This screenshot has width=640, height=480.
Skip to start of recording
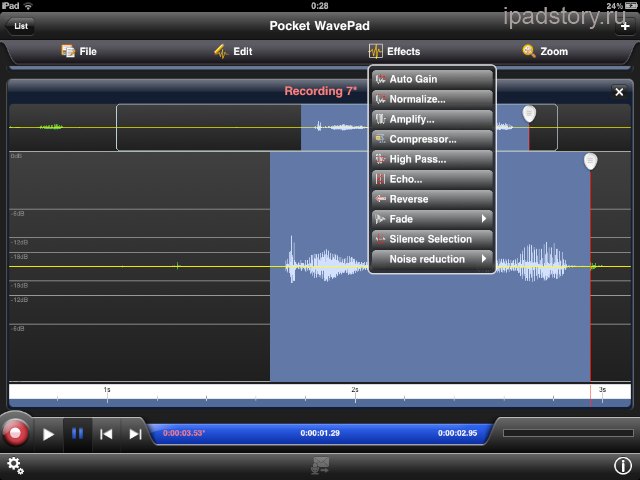click(106, 434)
